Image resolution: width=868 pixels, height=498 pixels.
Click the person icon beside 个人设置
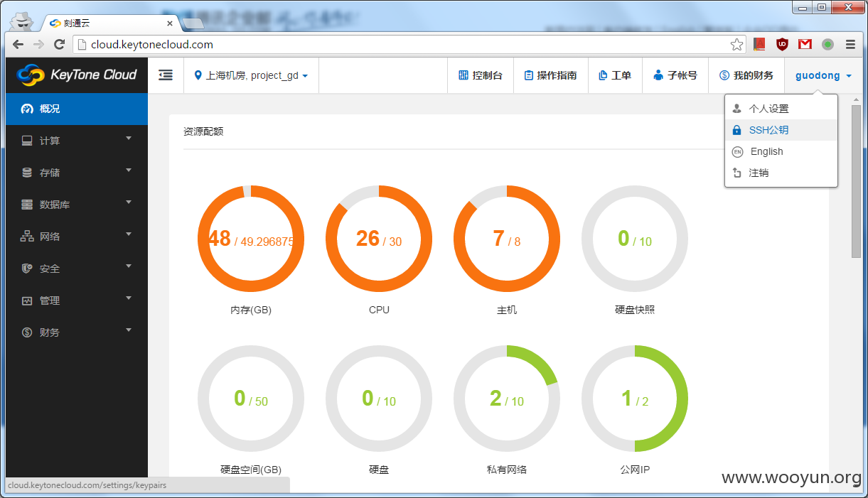pos(737,109)
